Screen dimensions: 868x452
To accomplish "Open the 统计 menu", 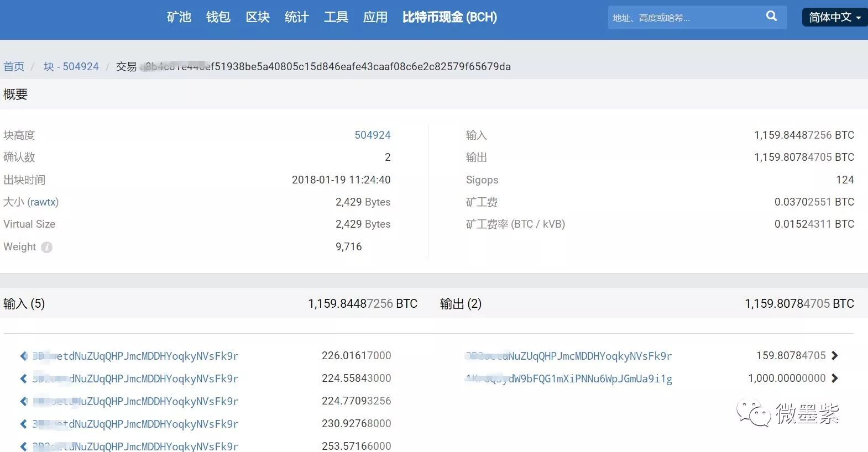I will 297,17.
